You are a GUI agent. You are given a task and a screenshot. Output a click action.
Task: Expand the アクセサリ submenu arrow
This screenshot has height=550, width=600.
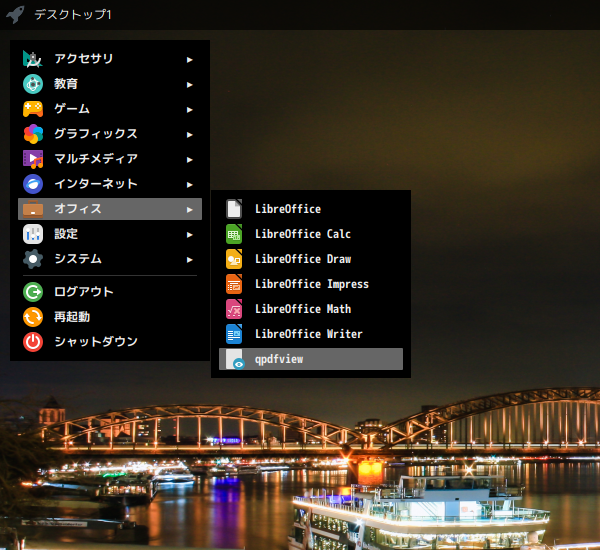tap(189, 60)
